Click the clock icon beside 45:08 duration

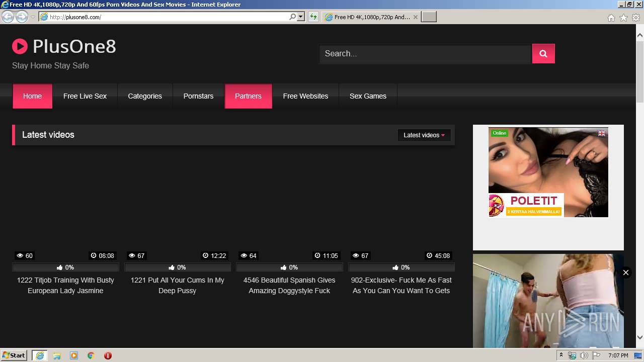[x=429, y=255]
